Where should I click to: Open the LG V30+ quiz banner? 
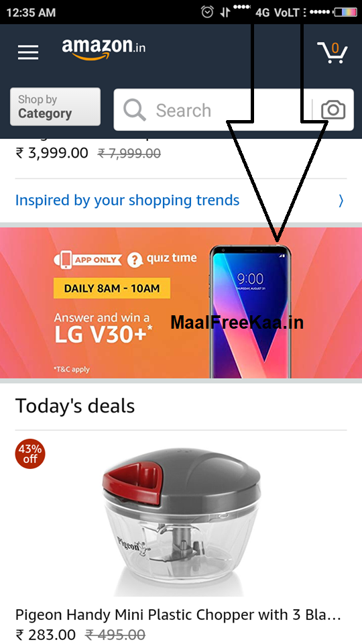[181, 303]
